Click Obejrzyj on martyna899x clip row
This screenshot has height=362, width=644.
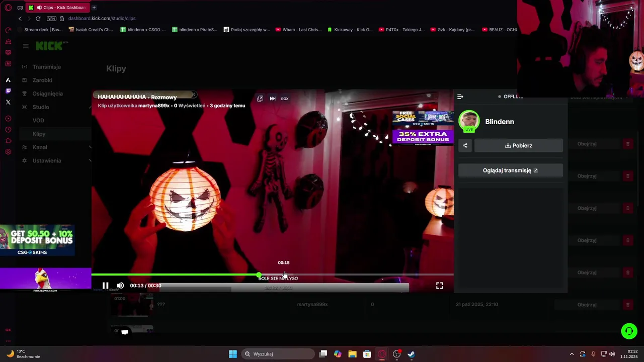point(587,305)
